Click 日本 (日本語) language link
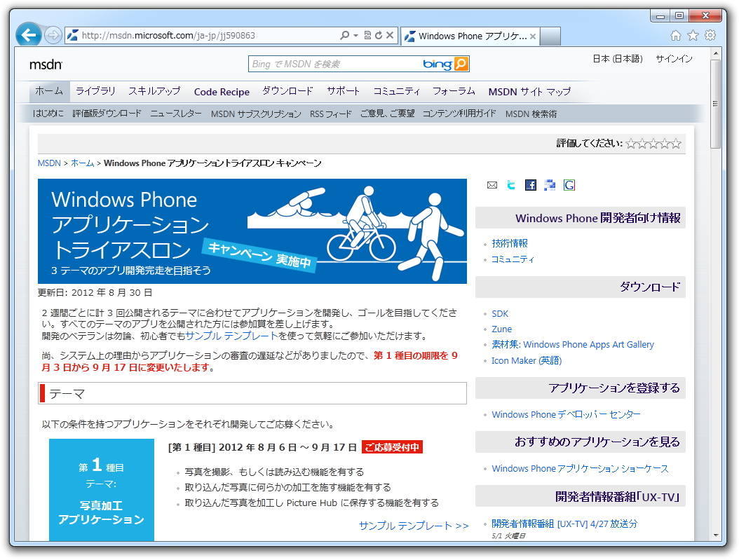Image resolution: width=739 pixels, height=560 pixels. pyautogui.click(x=618, y=59)
